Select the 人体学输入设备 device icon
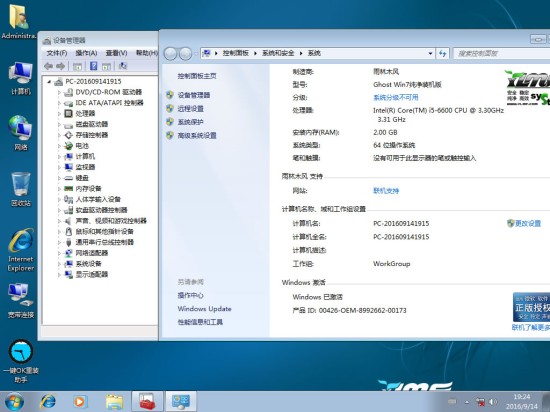550x412 pixels. pos(68,200)
